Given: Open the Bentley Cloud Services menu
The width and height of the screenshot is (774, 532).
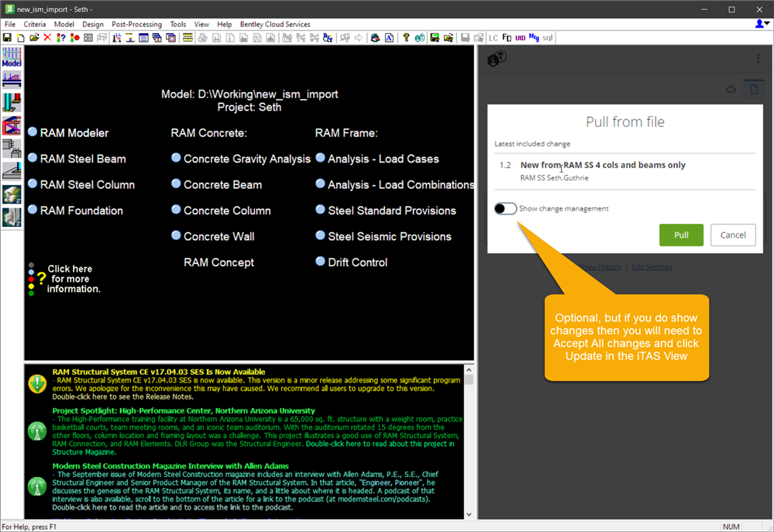Looking at the screenshot, I should point(275,24).
